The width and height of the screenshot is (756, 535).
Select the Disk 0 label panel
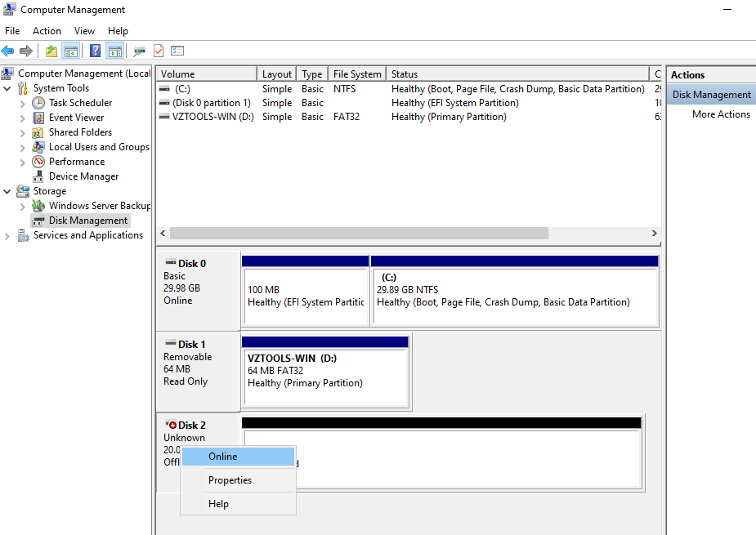click(x=198, y=290)
